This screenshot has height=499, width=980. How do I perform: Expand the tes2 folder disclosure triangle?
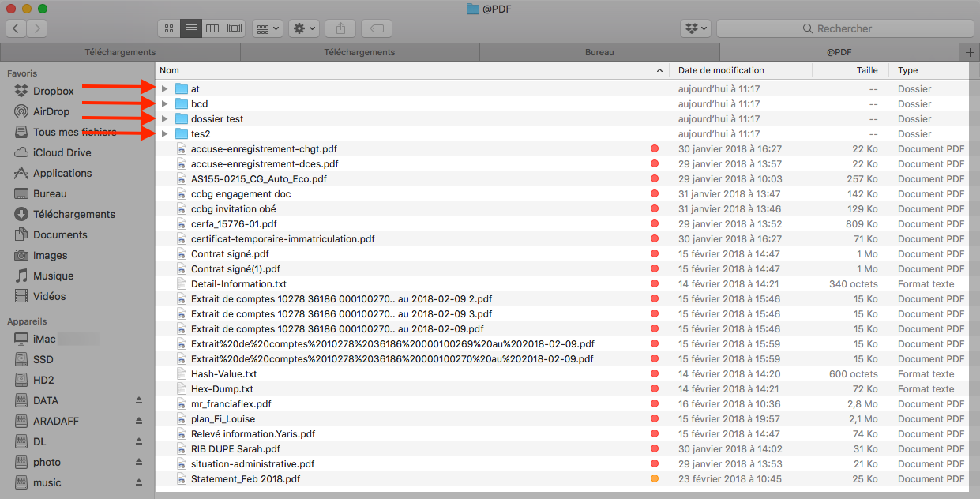coord(164,134)
